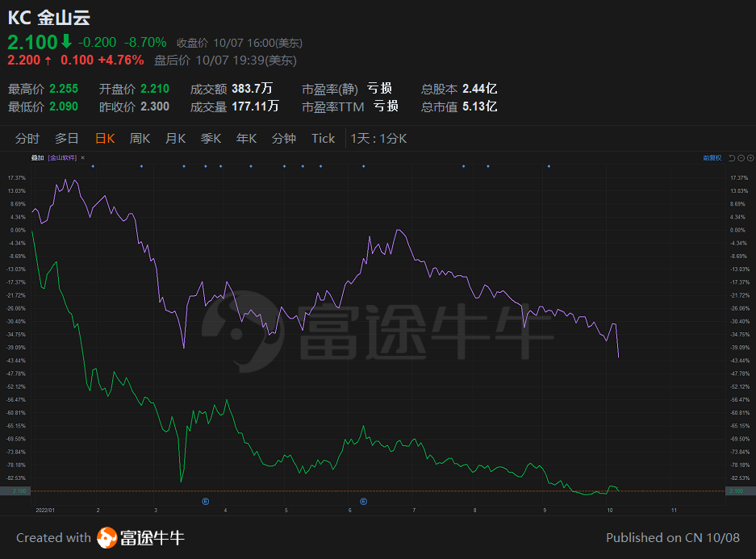Click the Published on CN 10/08 text
The image size is (756, 559).
(673, 538)
